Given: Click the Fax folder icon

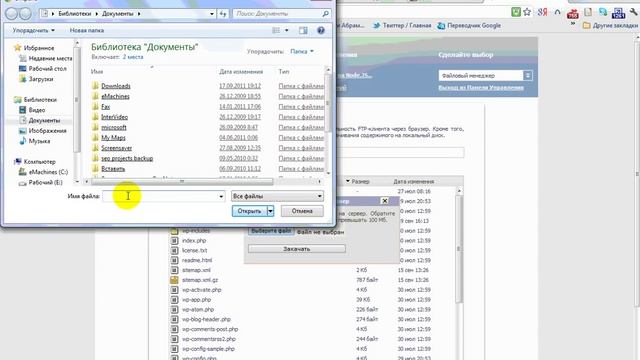Looking at the screenshot, I should pyautogui.click(x=95, y=107).
